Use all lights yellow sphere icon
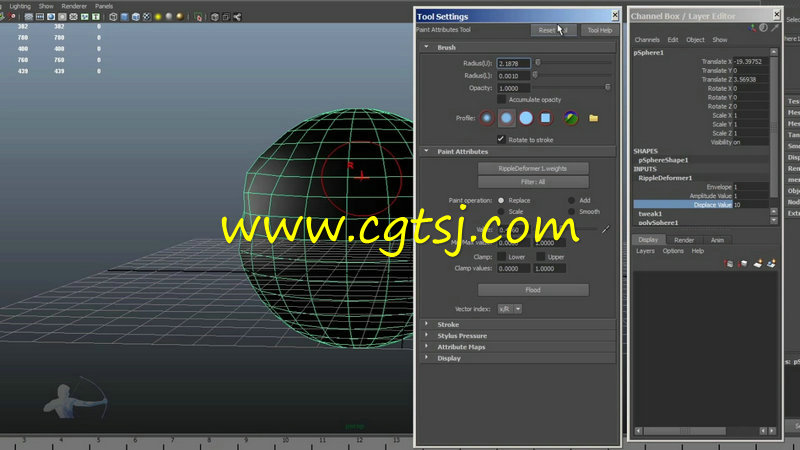The width and height of the screenshot is (800, 450). (x=158, y=17)
